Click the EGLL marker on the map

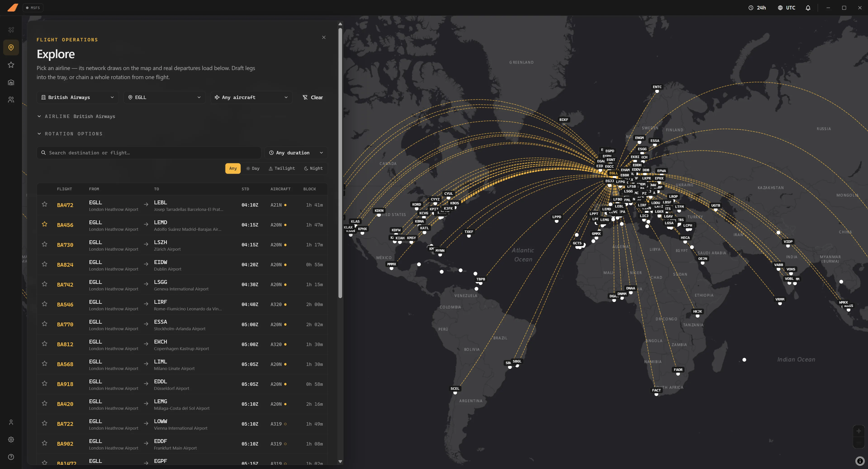tap(614, 173)
